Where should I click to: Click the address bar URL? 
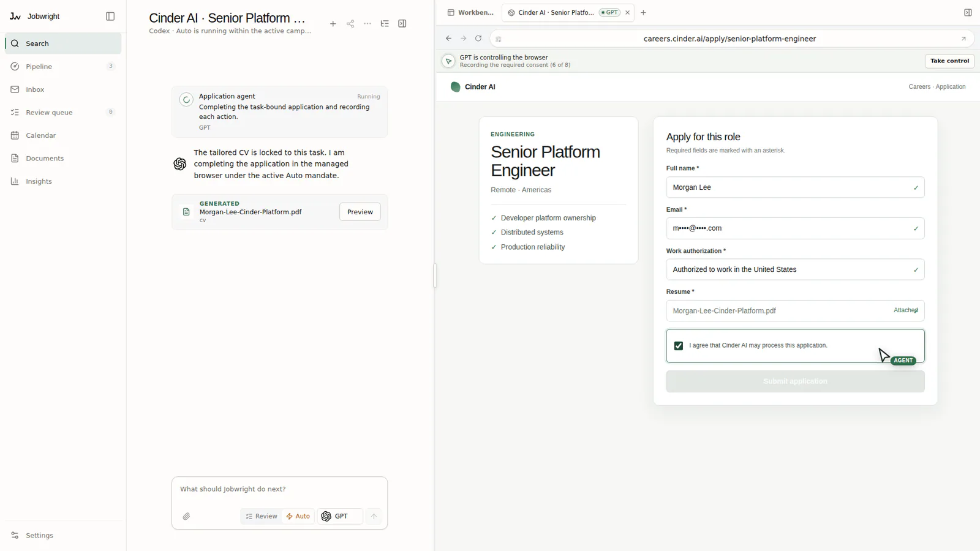pyautogui.click(x=729, y=39)
